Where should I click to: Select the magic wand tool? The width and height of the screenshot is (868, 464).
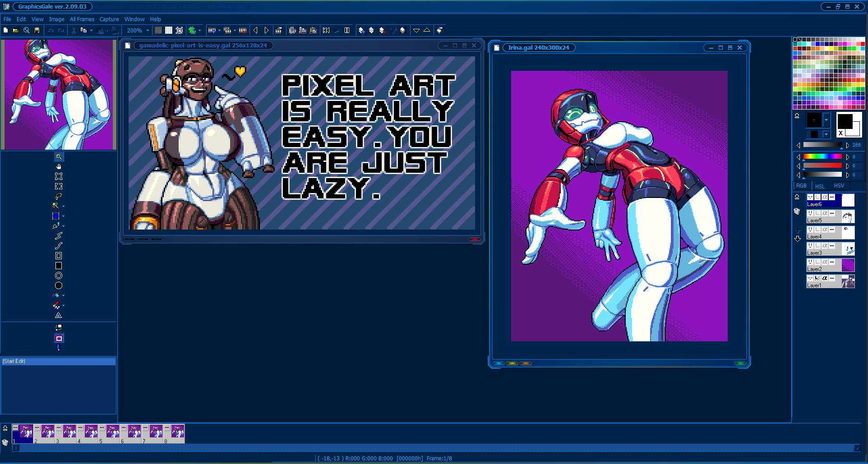coord(56,206)
